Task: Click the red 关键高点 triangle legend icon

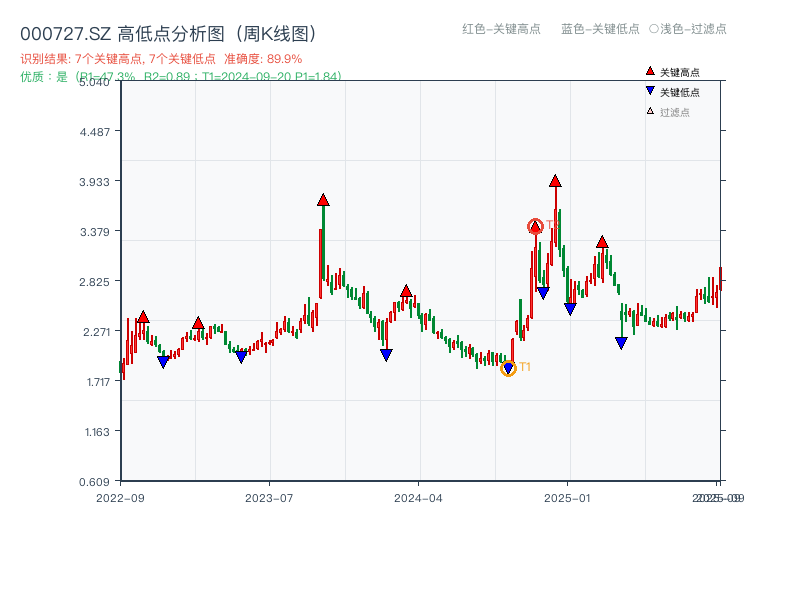Action: pos(648,71)
